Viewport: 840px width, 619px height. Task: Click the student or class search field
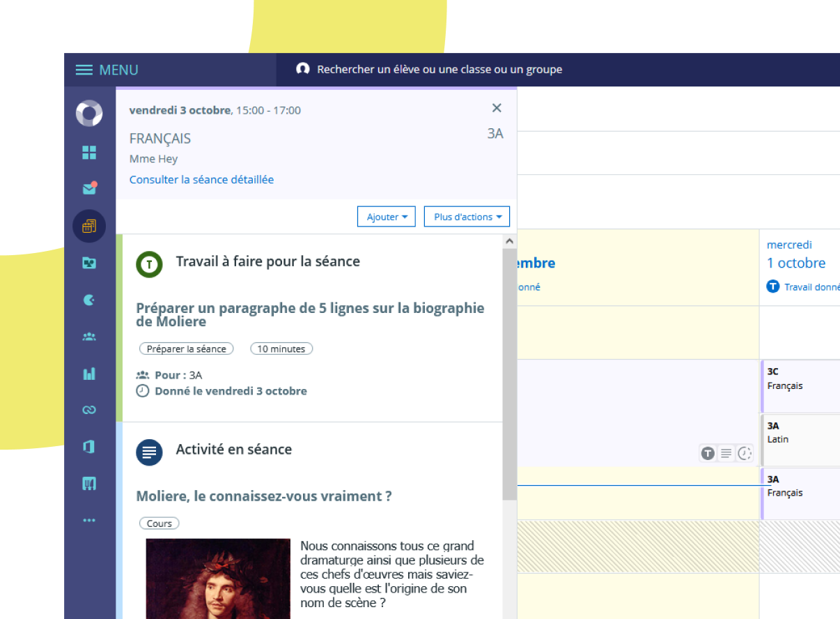pos(439,70)
